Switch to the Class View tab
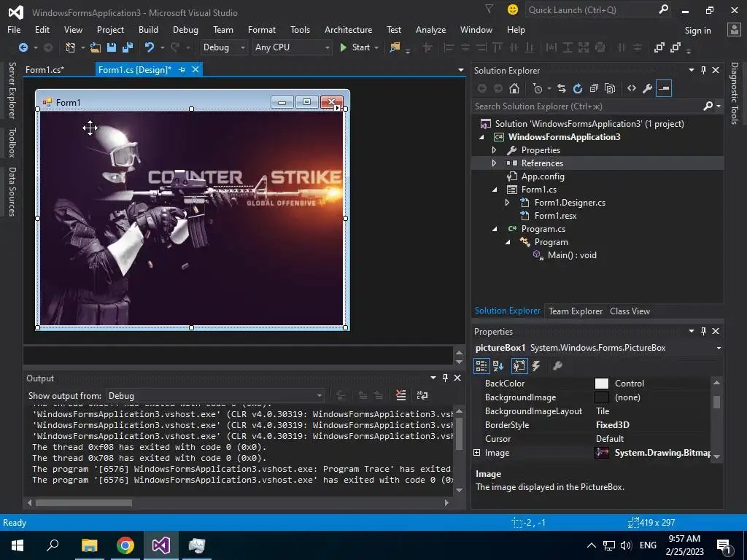 pyautogui.click(x=630, y=311)
